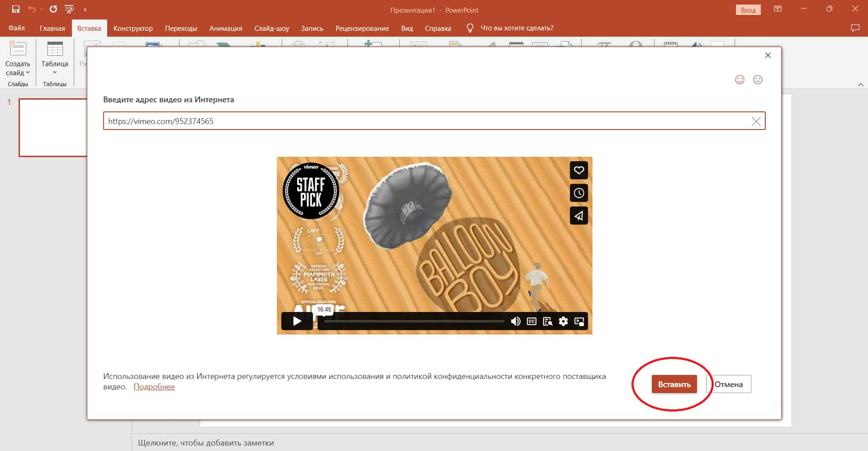This screenshot has height=451, width=868.
Task: Click the 16:45 duration tooltip
Action: tap(324, 310)
